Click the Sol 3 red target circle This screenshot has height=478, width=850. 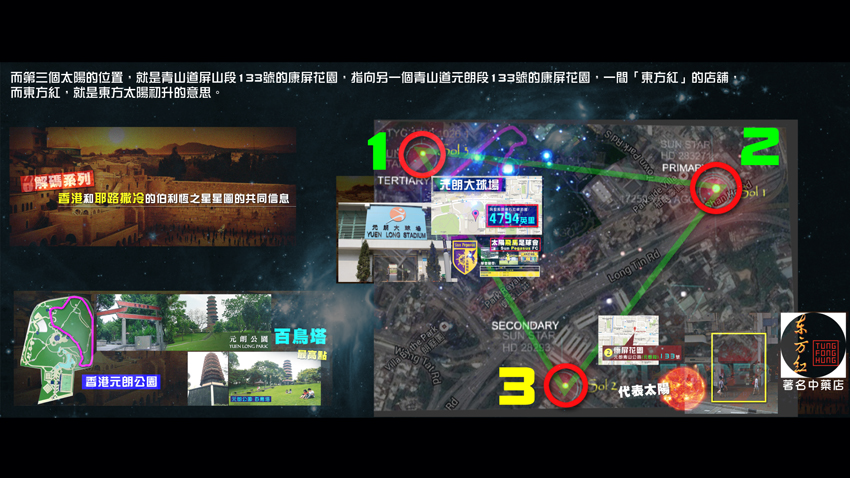(422, 154)
